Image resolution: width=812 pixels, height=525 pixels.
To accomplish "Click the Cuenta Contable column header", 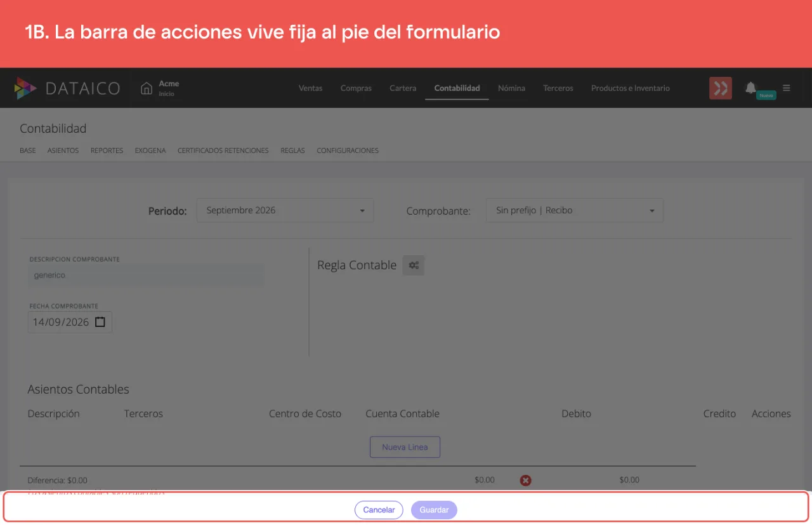I will tap(402, 414).
